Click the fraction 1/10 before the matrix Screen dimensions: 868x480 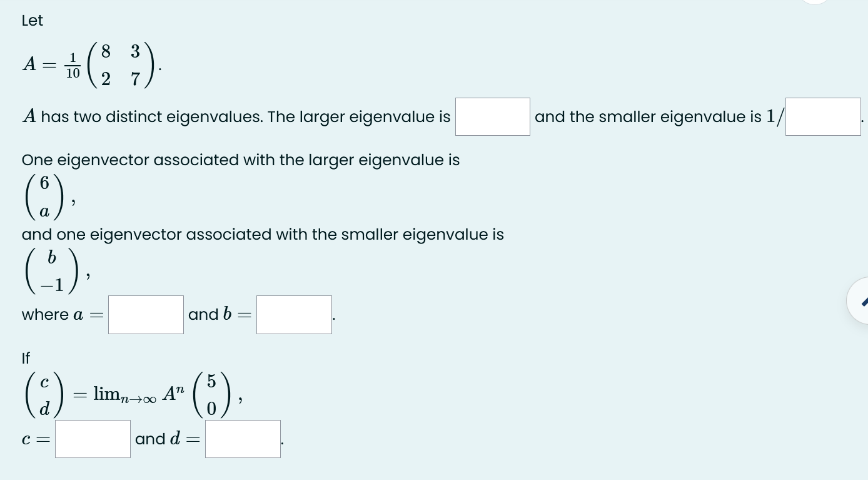point(72,64)
